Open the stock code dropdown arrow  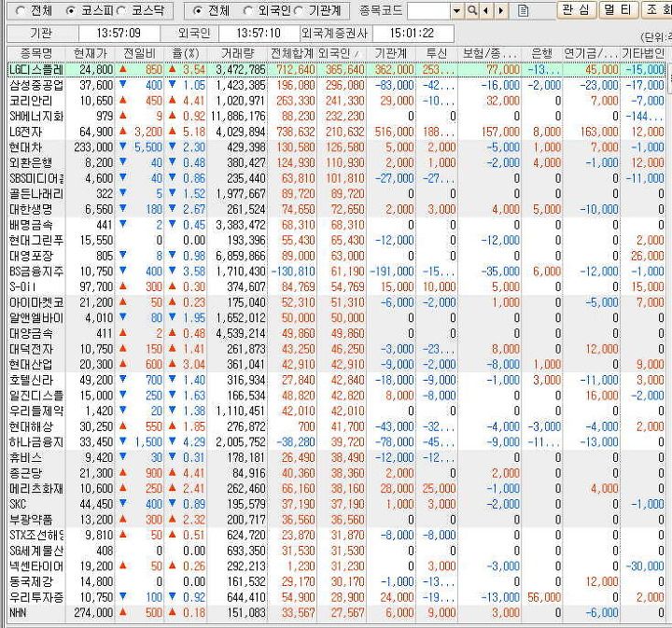(456, 10)
